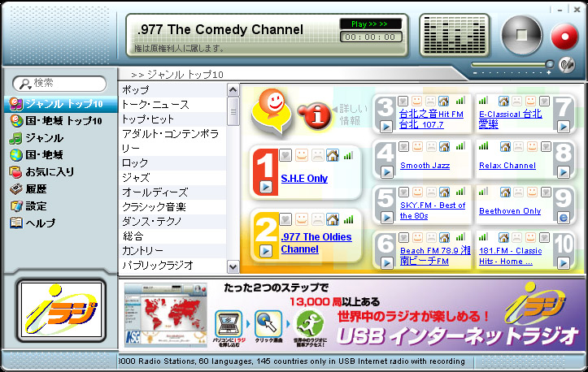Open S.H.E Only homepage with the house icon
Screen dimensions: 588x372
(x=333, y=155)
